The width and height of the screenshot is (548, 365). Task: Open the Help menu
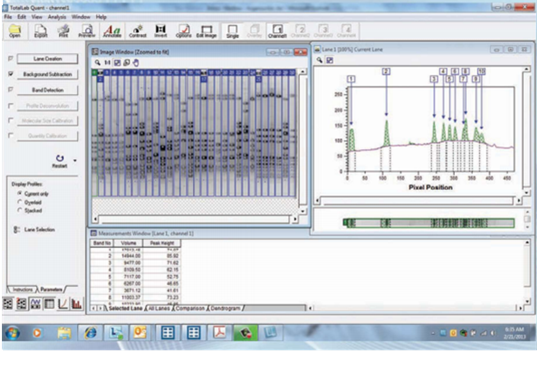coord(101,17)
